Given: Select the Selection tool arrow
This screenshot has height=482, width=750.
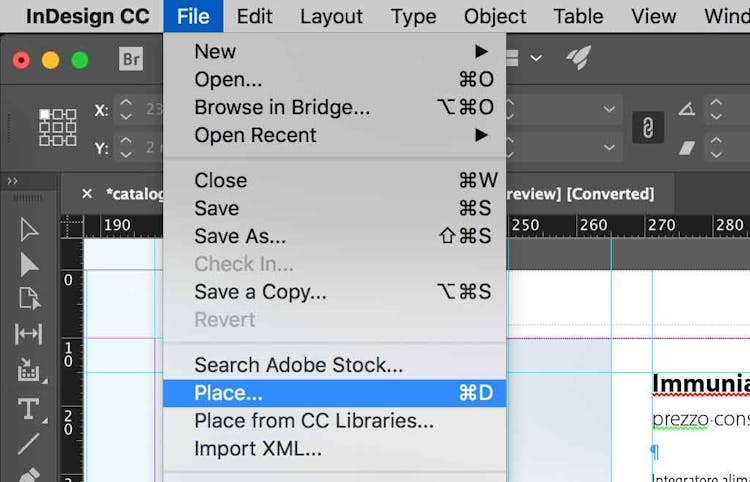Looking at the screenshot, I should click(29, 230).
